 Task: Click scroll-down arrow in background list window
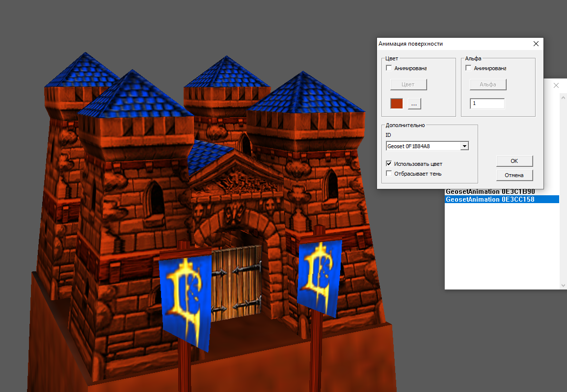pyautogui.click(x=563, y=286)
